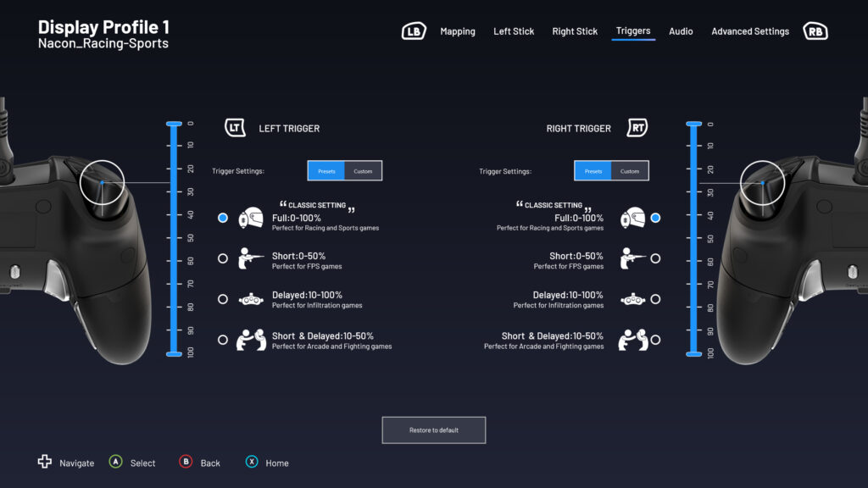Switch left trigger settings to Custom
868x488 pixels.
(363, 171)
